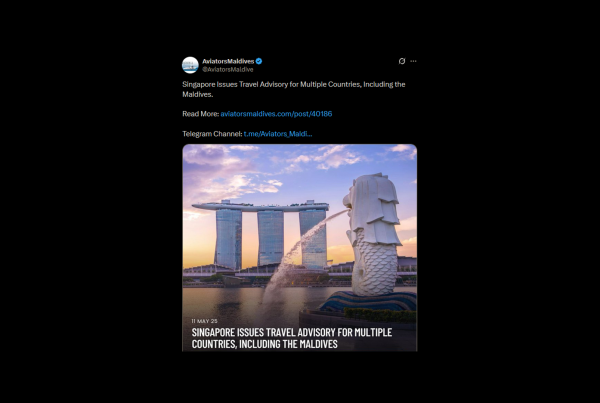
Task: Open the Grok explain-post icon
Action: 402,61
